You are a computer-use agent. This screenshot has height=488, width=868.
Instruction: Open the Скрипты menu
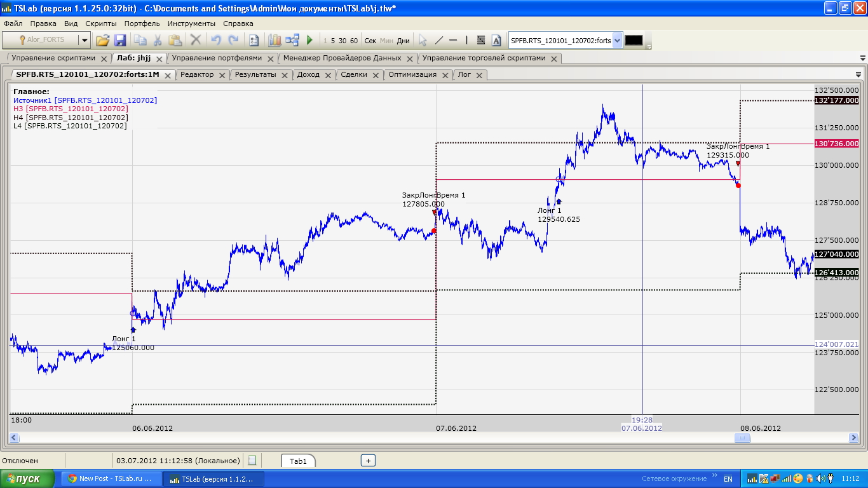[x=101, y=24]
